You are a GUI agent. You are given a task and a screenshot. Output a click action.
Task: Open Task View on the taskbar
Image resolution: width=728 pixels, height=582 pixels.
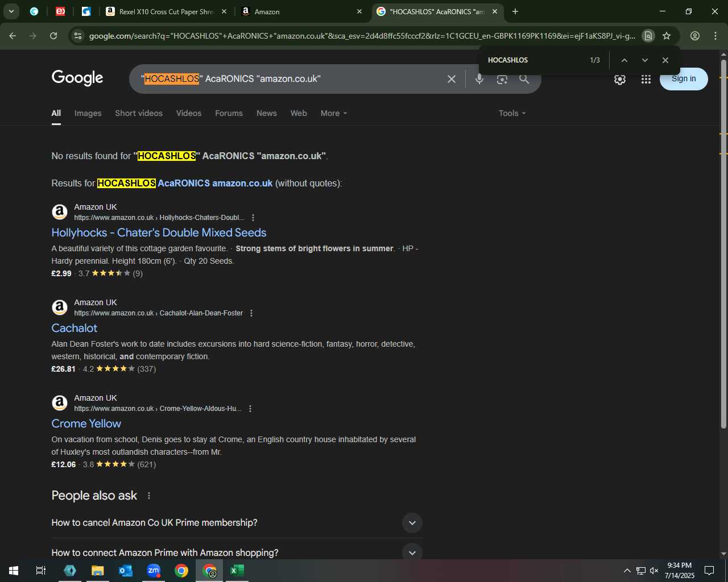pyautogui.click(x=41, y=571)
